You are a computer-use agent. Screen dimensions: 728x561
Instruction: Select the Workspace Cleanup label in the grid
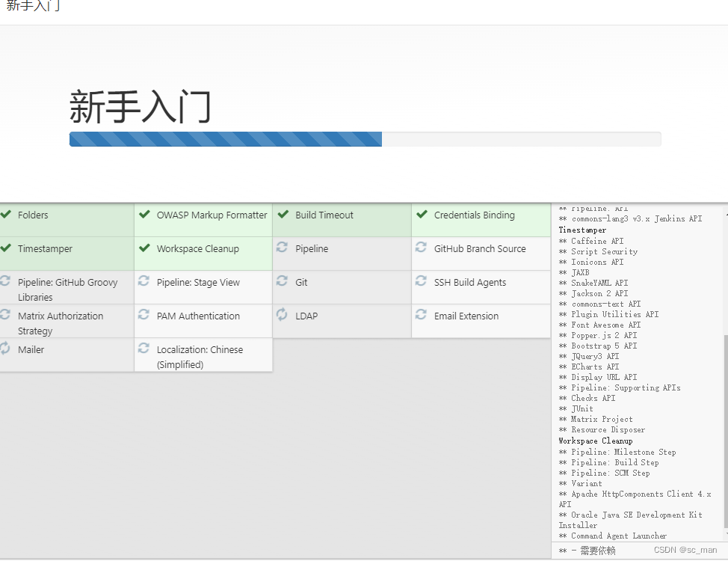(198, 248)
